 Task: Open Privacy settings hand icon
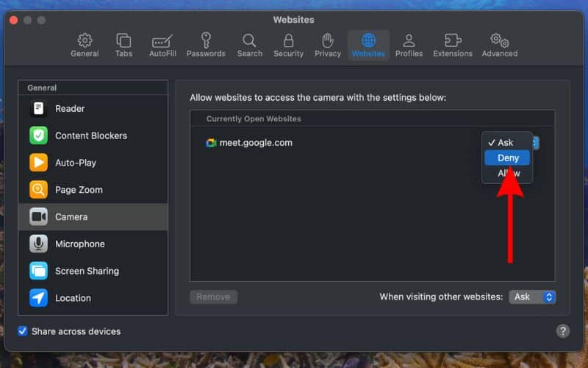click(328, 44)
